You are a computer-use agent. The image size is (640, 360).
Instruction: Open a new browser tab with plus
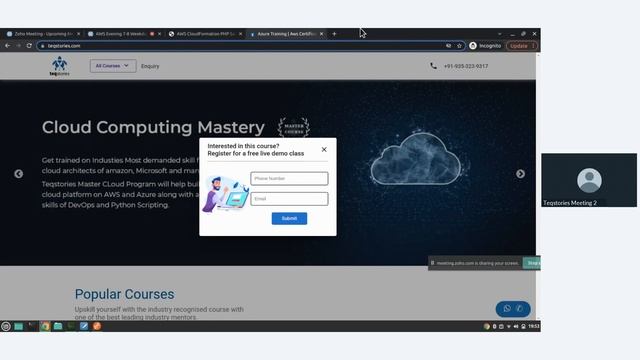pyautogui.click(x=334, y=34)
